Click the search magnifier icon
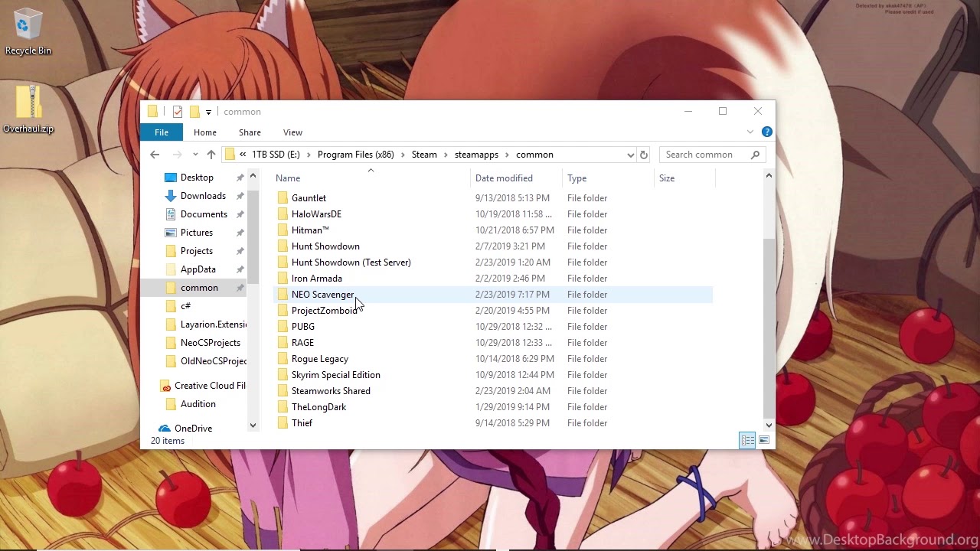 tap(756, 155)
